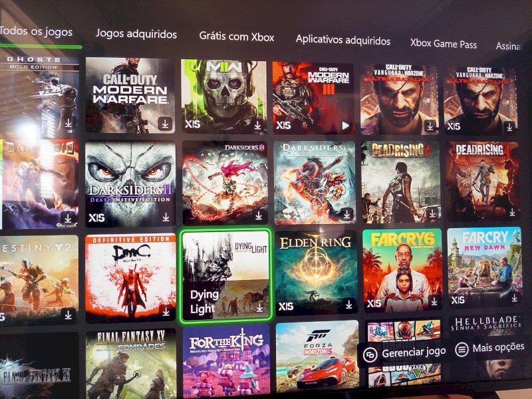532x399 pixels.
Task: Open Destiny 2 game tile
Action: [39, 280]
